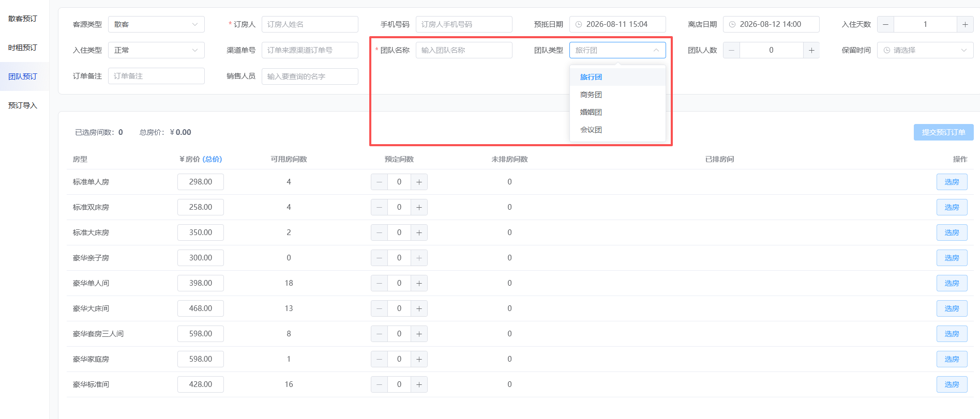Select 婚姻团 from team type list
This screenshot has height=419, width=980.
click(x=617, y=112)
